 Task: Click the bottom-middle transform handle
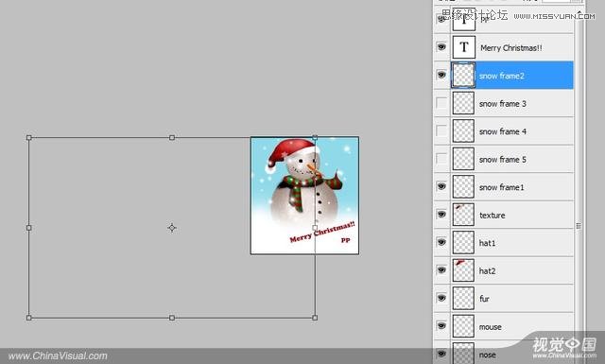tap(172, 318)
